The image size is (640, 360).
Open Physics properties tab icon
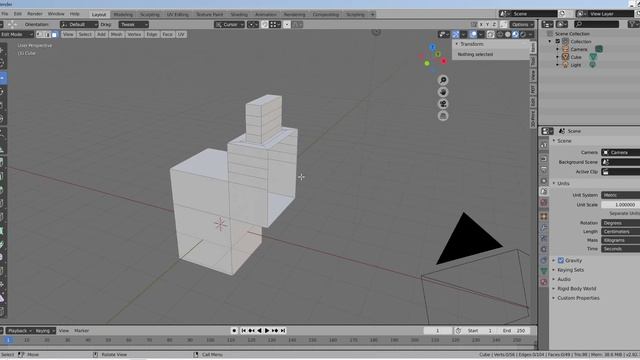coord(544,249)
